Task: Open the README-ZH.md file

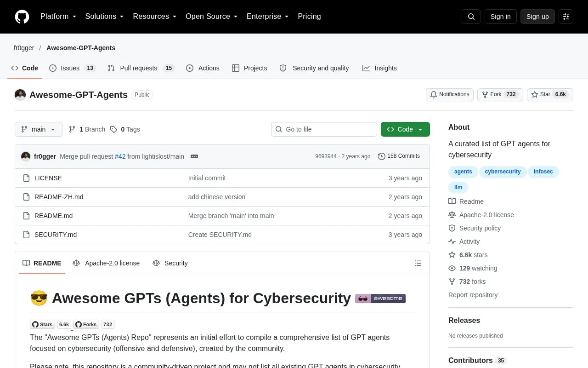Action: (59, 197)
